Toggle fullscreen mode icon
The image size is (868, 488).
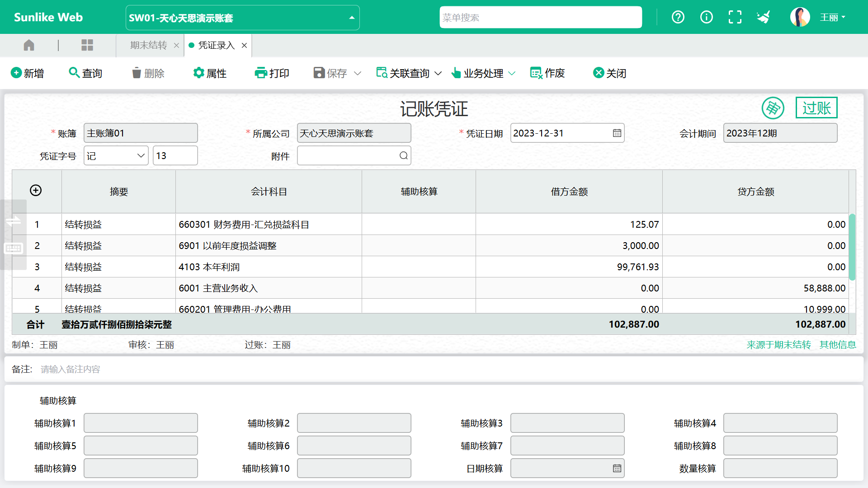[x=735, y=17]
